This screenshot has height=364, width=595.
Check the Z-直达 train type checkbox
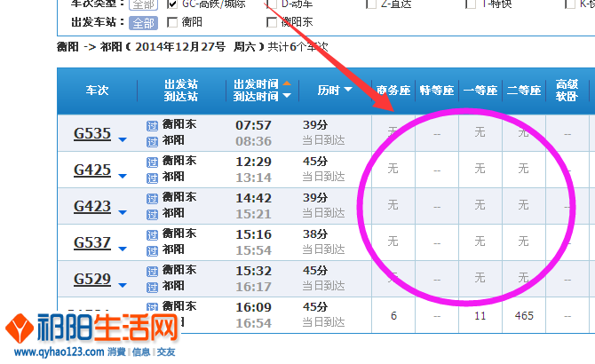click(371, 4)
